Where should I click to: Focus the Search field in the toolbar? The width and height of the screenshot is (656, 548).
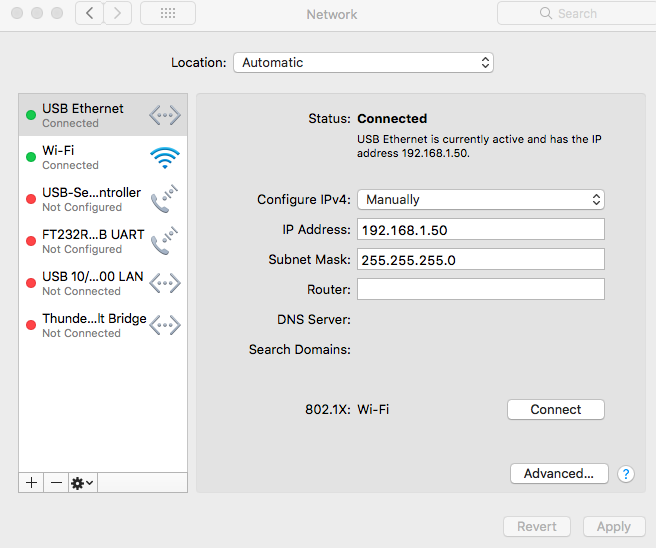click(x=577, y=13)
